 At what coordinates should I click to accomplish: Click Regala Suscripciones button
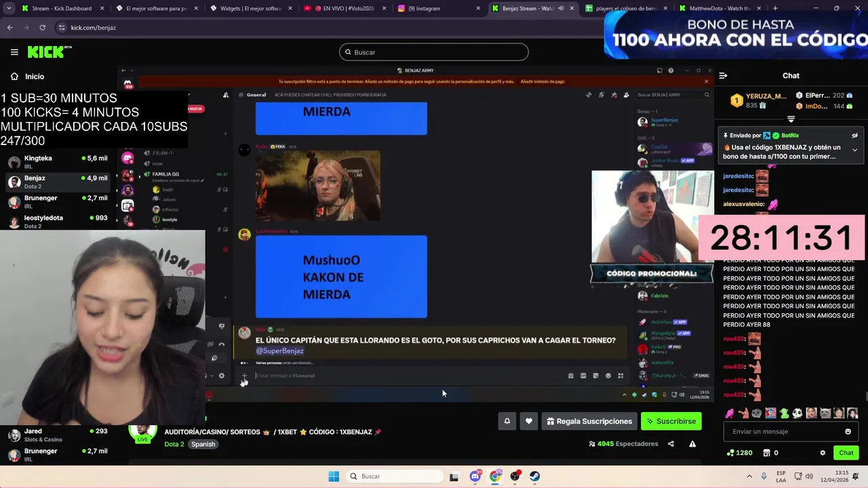tap(589, 422)
